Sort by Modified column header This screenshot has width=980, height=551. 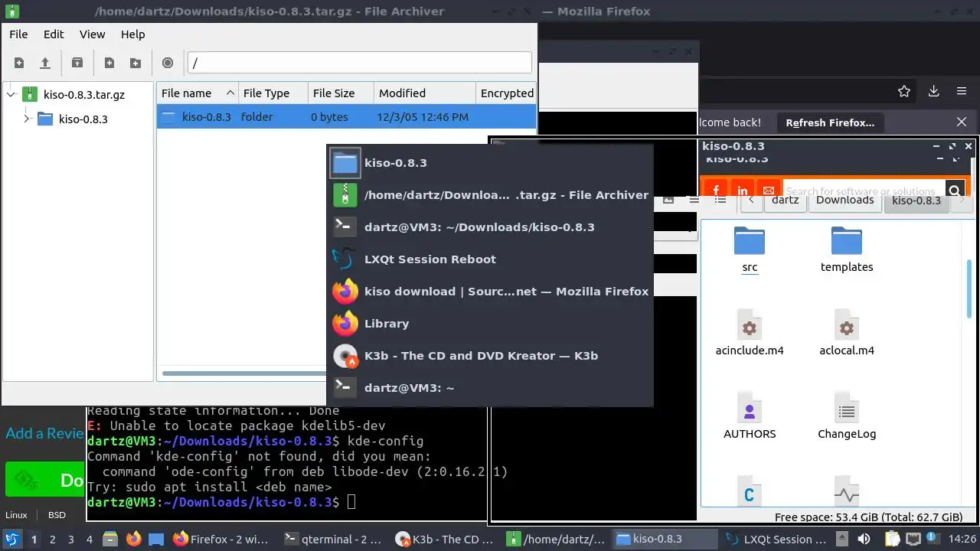click(x=425, y=93)
